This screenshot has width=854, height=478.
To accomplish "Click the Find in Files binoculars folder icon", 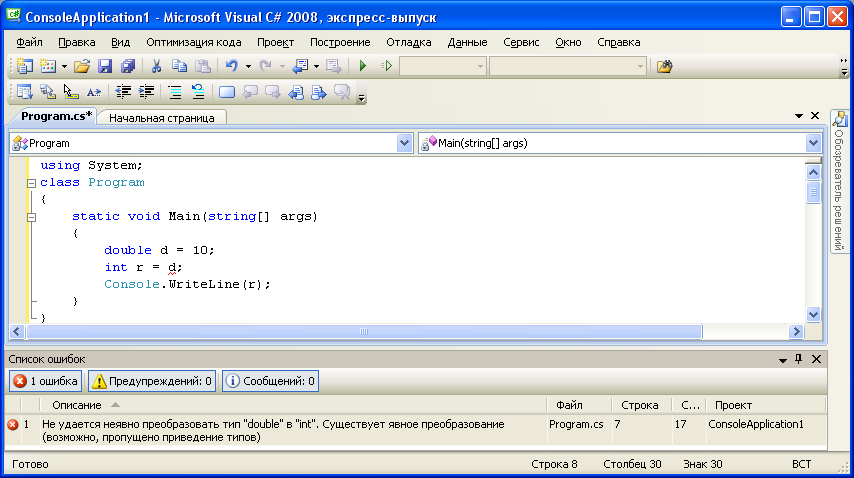I will pos(664,66).
